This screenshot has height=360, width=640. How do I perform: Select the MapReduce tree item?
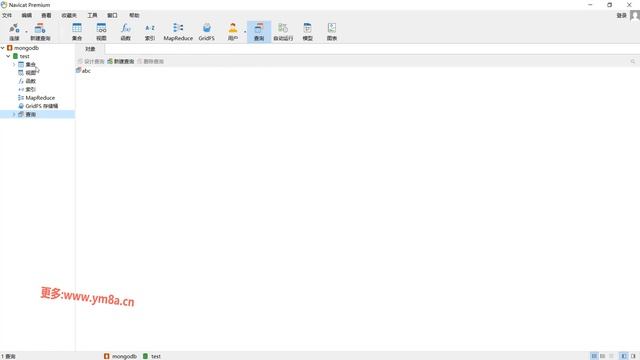[x=36, y=98]
